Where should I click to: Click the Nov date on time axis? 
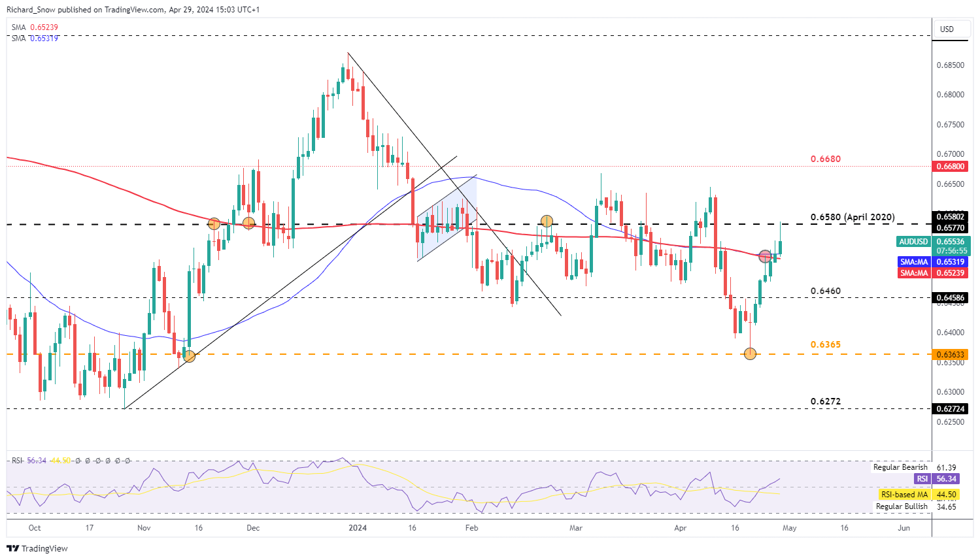tap(144, 528)
